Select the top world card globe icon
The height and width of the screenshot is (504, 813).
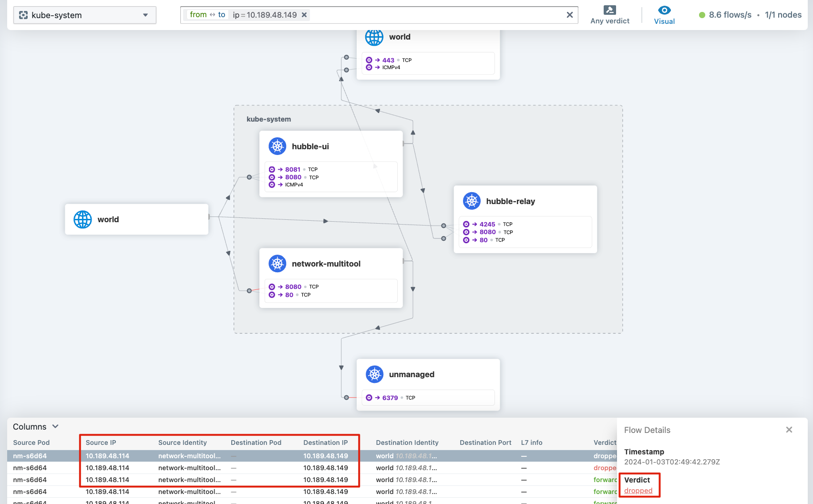point(374,37)
